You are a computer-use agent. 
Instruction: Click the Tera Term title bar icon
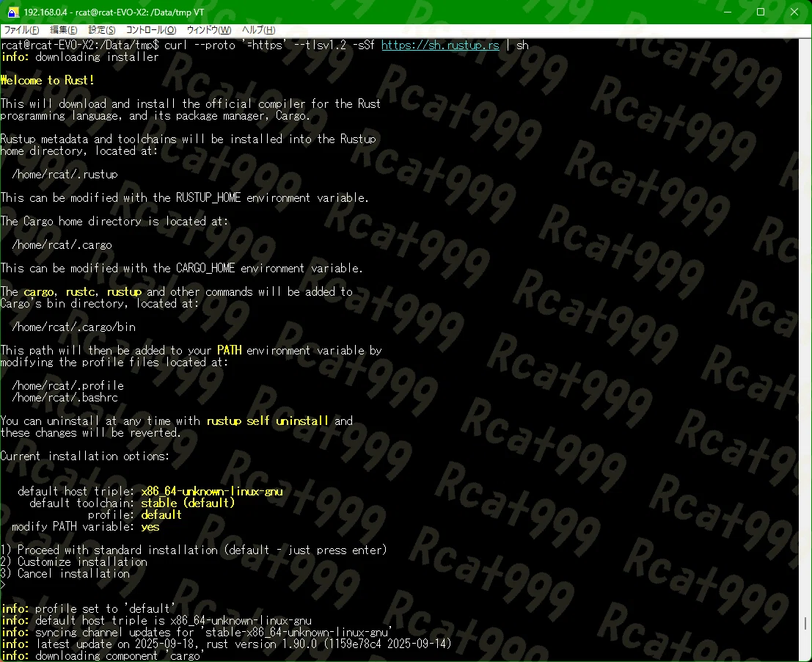tap(13, 12)
